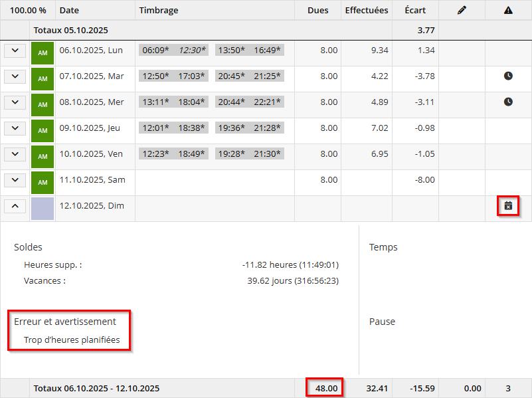Click the 06:09* to 12:30* time stamp block
532x398 pixels.
click(174, 50)
